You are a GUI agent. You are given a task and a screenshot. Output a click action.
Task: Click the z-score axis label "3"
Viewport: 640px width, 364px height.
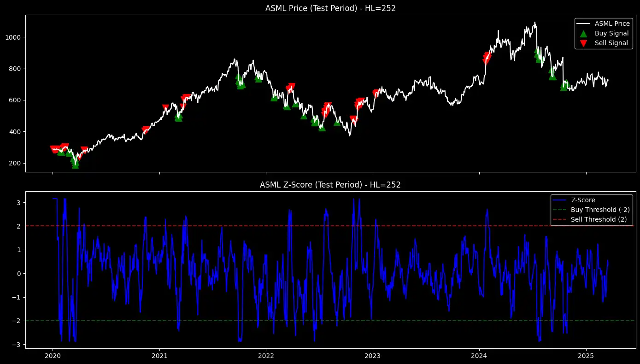pos(18,202)
